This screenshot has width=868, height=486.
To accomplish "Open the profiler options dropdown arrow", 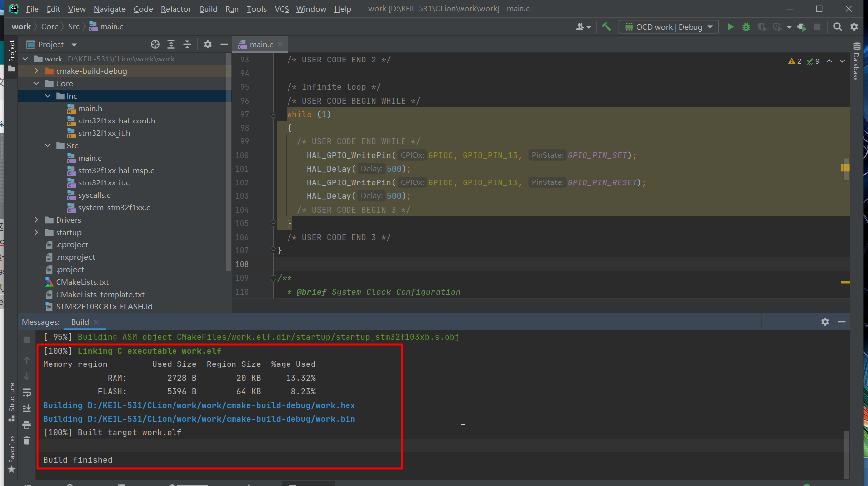I will pyautogui.click(x=789, y=27).
